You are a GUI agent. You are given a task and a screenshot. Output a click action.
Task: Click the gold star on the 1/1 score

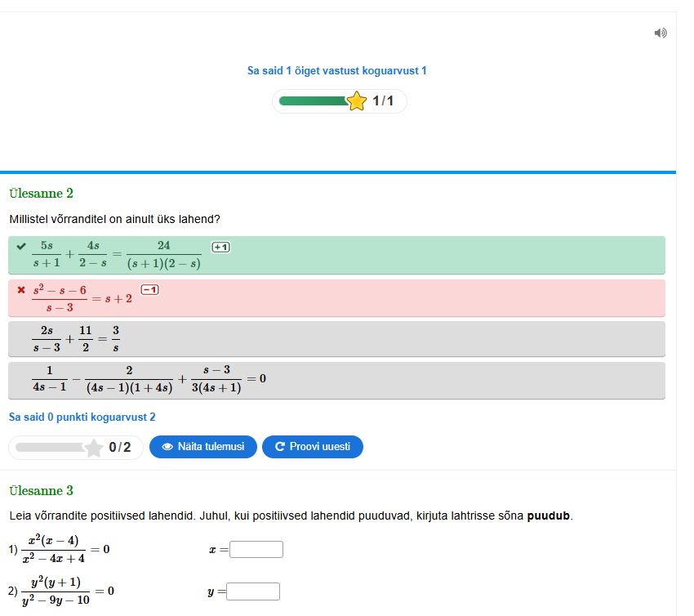[357, 101]
